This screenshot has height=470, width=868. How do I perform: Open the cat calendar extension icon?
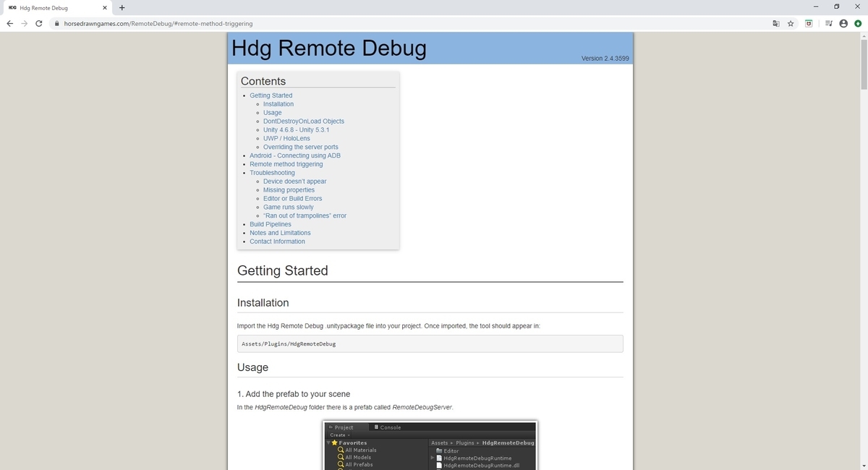coord(809,23)
